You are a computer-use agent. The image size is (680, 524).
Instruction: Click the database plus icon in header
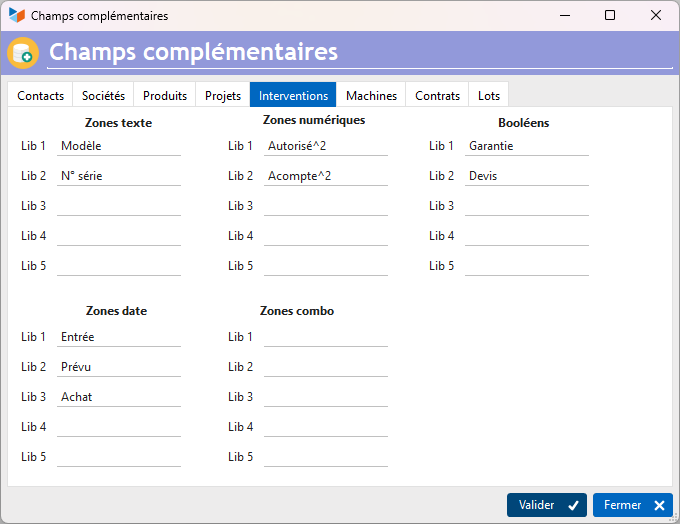pyautogui.click(x=23, y=53)
